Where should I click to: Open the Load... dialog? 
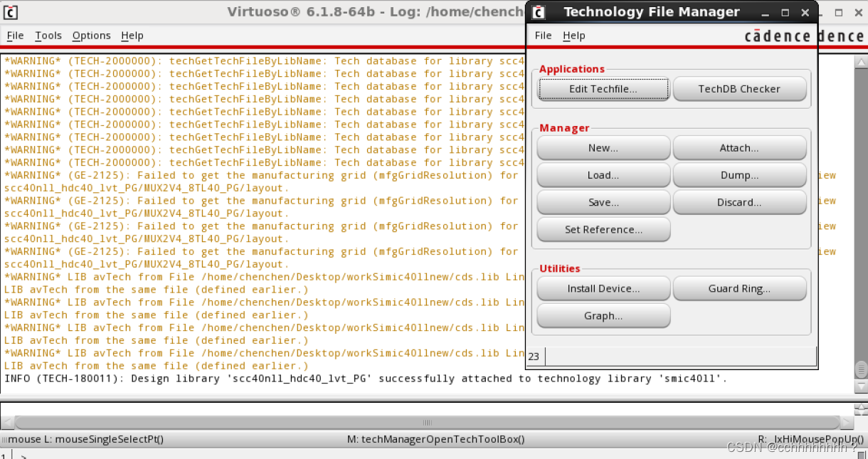click(603, 175)
